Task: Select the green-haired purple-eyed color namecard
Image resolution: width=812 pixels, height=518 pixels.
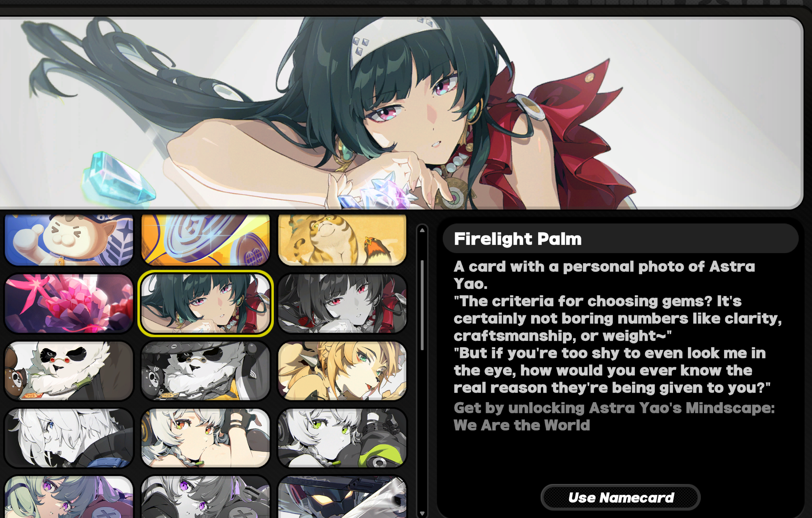Action: pyautogui.click(x=69, y=497)
